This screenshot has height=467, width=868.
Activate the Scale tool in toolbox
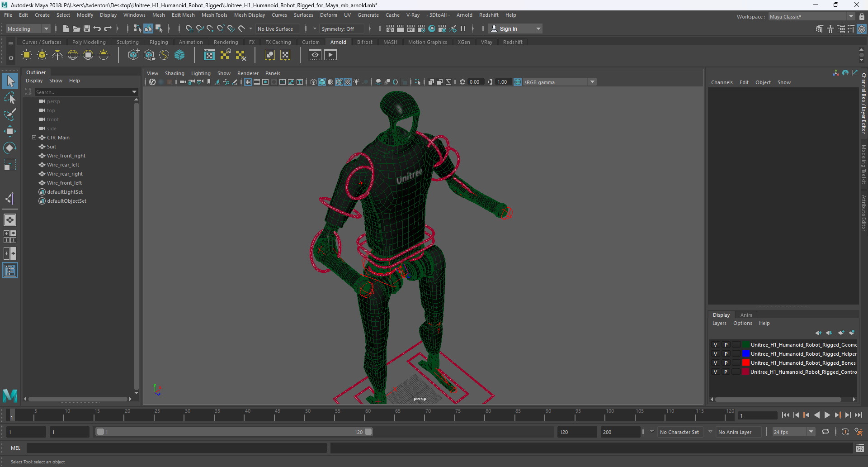click(10, 165)
